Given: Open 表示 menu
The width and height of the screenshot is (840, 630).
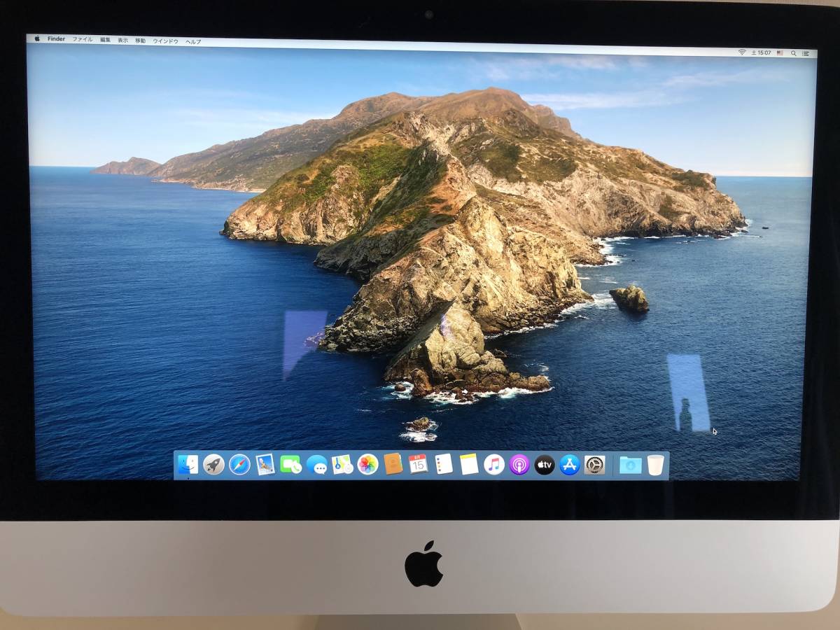Looking at the screenshot, I should coord(123,41).
